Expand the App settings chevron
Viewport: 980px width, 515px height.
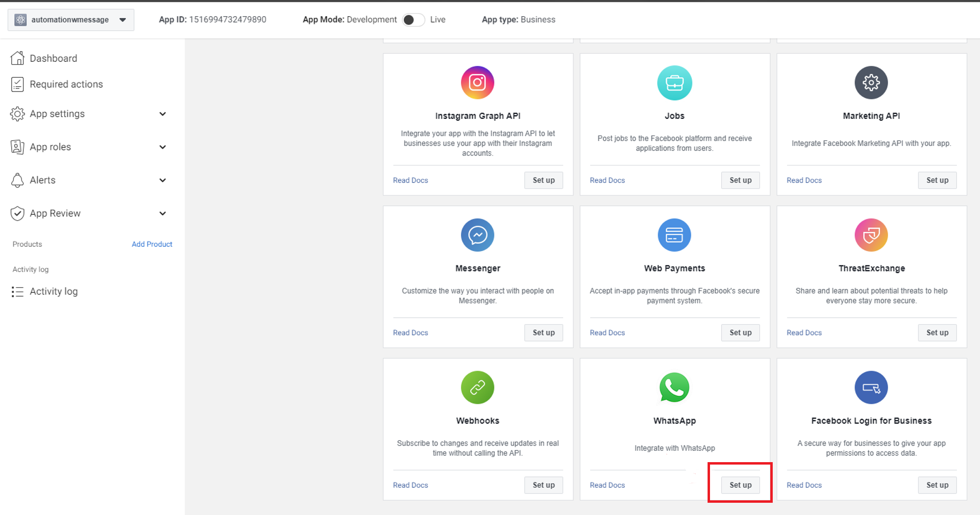click(x=163, y=114)
